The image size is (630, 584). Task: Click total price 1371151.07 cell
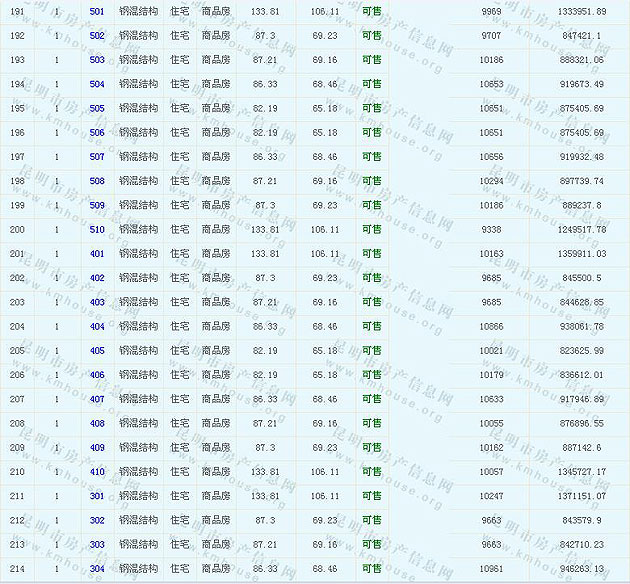coord(581,496)
